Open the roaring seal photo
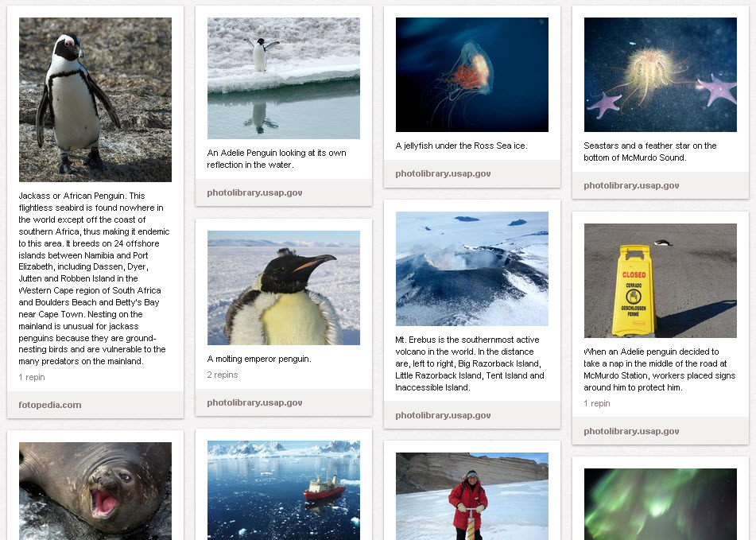This screenshot has width=756, height=540. [95, 491]
